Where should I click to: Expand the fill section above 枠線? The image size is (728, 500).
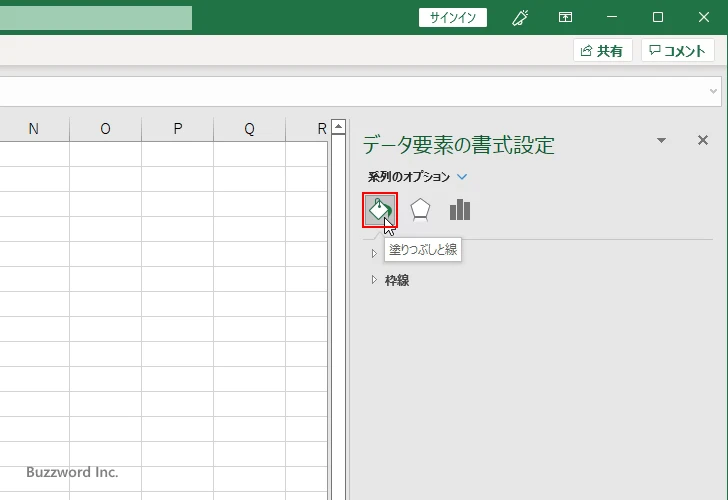[375, 253]
